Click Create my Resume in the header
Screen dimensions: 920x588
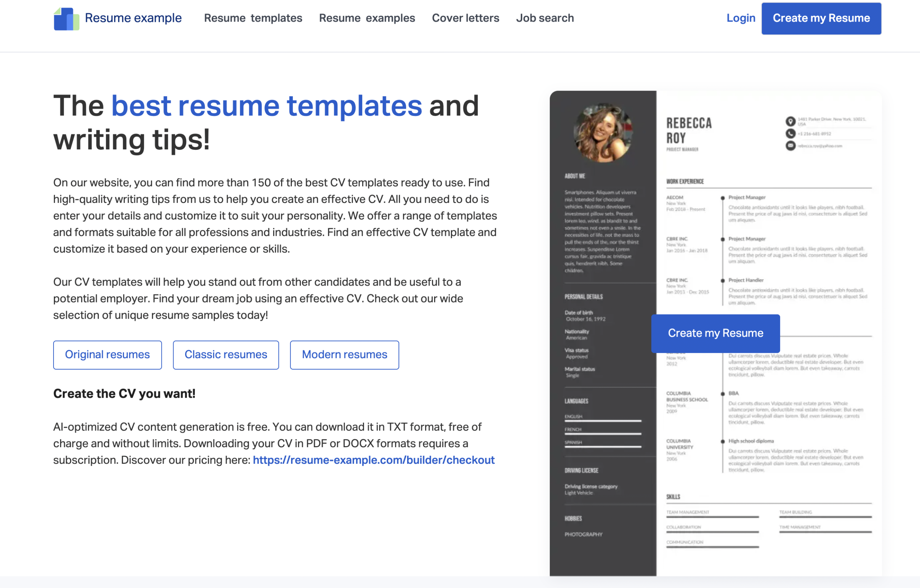pos(821,18)
